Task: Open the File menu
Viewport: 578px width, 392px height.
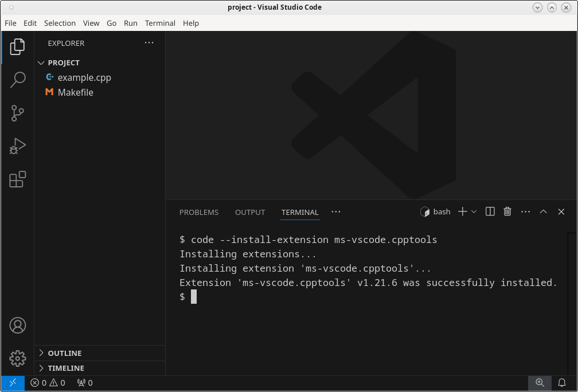Action: 10,23
